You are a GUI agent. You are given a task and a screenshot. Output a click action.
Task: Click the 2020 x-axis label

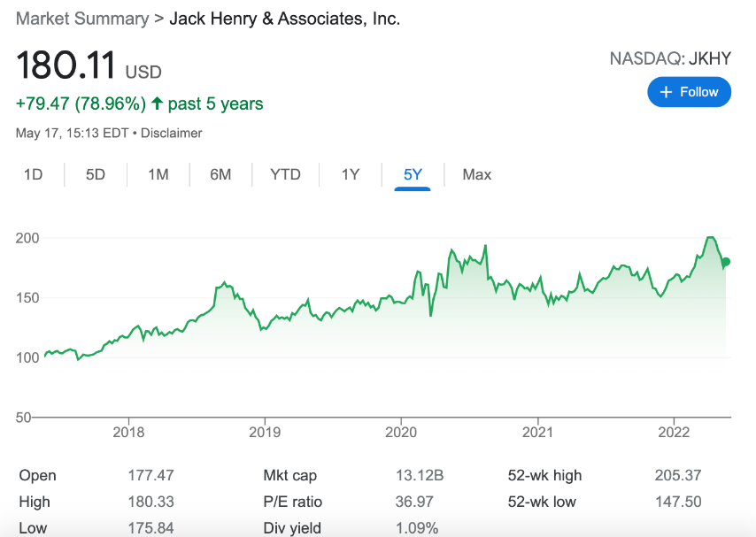tap(401, 432)
